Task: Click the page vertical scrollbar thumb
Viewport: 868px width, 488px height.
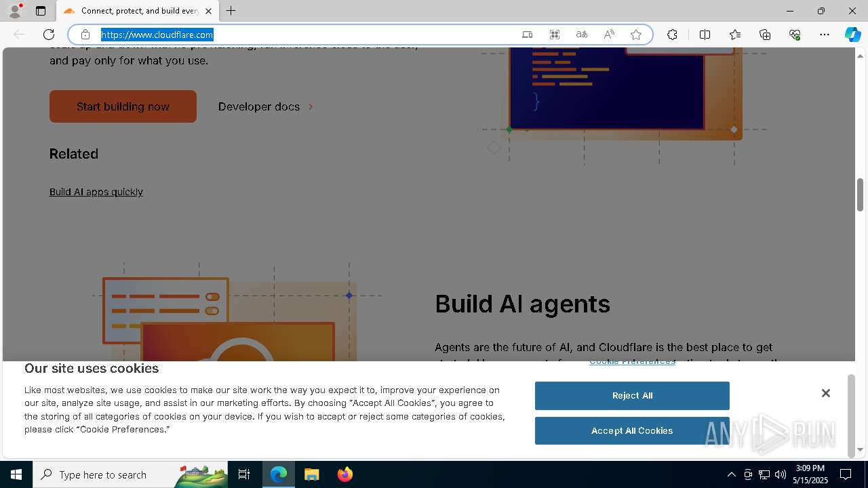Action: pos(860,195)
